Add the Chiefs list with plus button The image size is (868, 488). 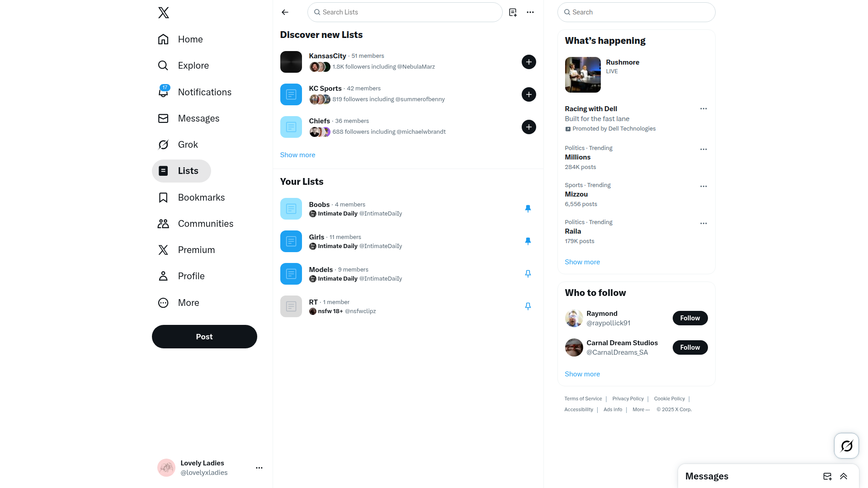point(529,127)
